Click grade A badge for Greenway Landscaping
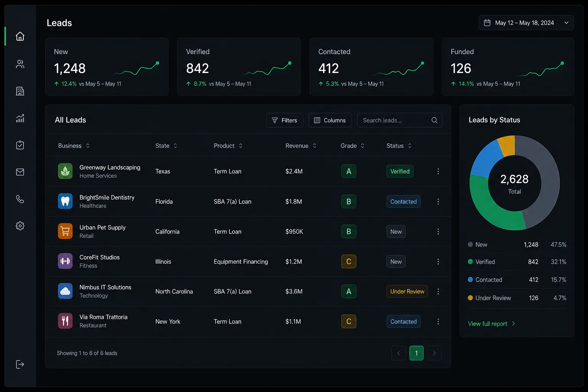 [x=349, y=171]
